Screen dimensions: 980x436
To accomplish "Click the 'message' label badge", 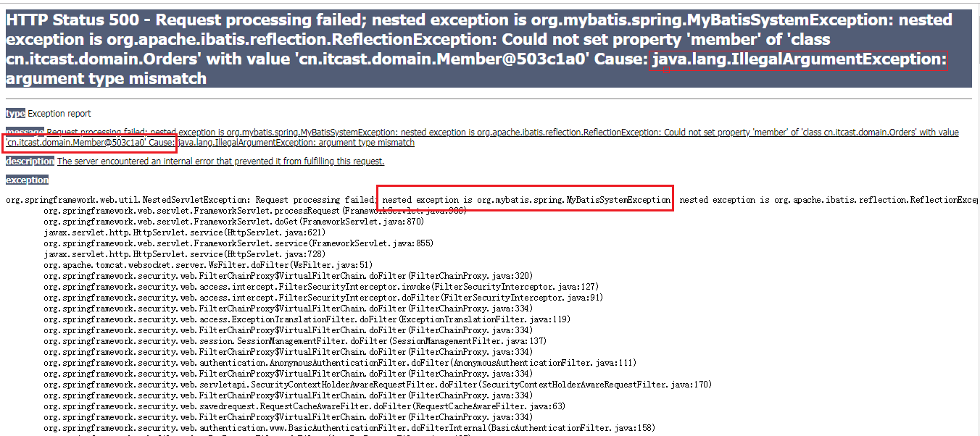I will pyautogui.click(x=25, y=132).
